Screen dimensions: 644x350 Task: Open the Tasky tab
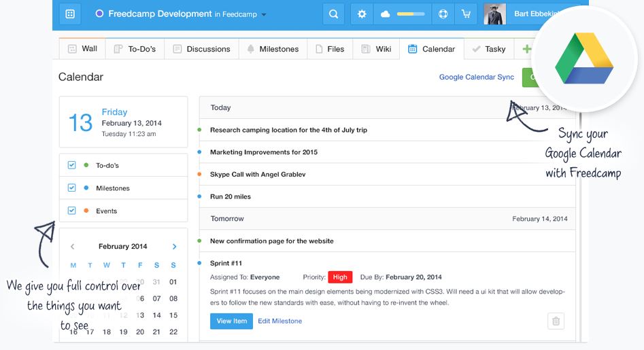[x=489, y=49]
